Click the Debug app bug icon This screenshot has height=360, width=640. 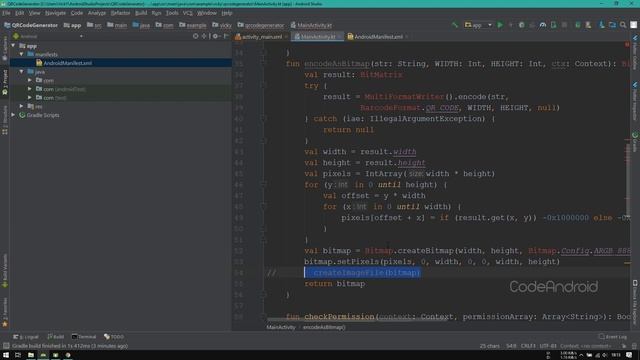click(521, 25)
